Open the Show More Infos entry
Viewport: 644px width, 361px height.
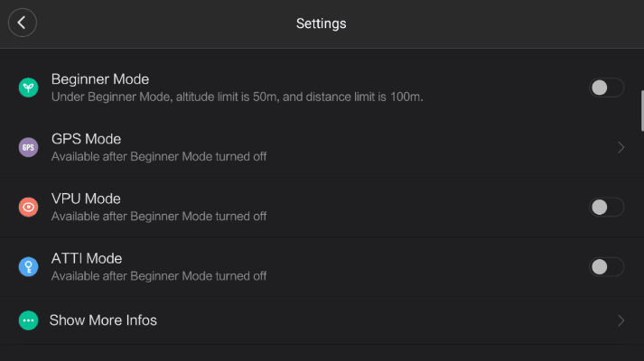(322, 320)
